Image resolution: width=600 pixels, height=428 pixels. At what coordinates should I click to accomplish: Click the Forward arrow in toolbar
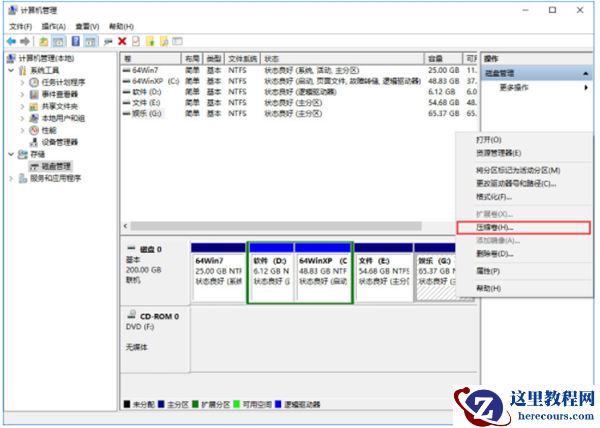tap(25, 41)
